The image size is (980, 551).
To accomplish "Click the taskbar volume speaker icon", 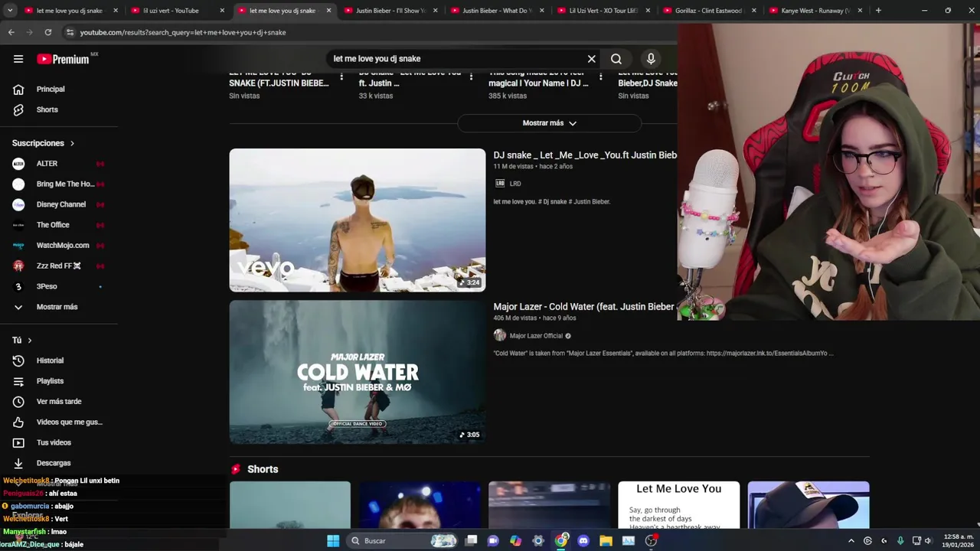I will 929,541.
